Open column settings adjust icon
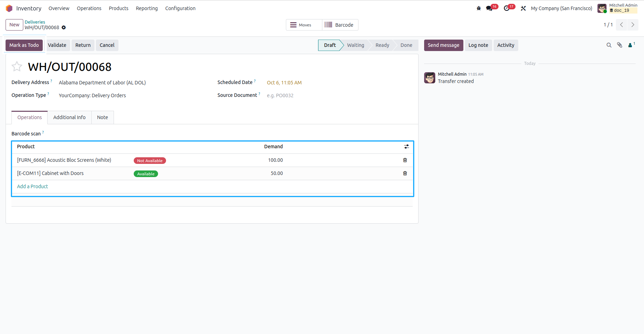This screenshot has height=334, width=644. (x=406, y=147)
